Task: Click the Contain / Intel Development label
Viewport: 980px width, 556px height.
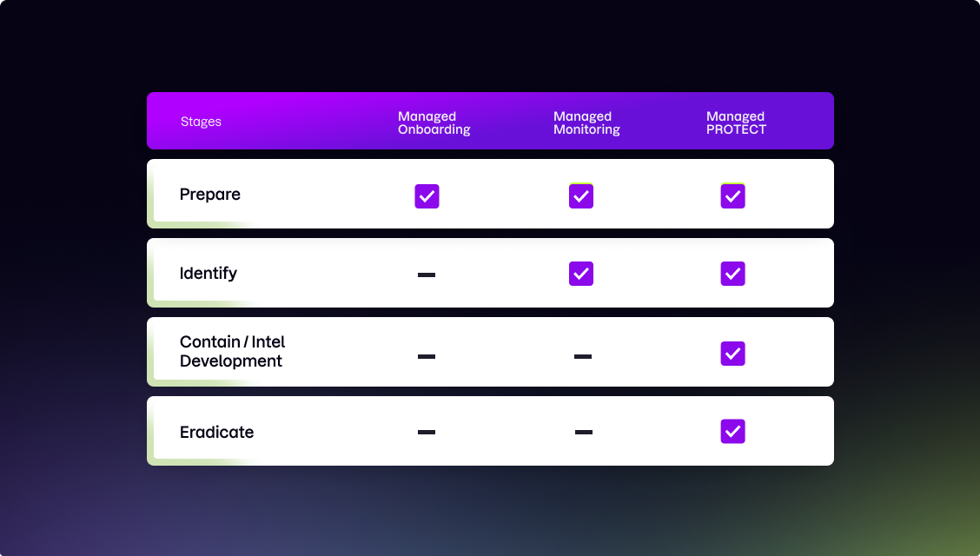Action: pos(233,351)
